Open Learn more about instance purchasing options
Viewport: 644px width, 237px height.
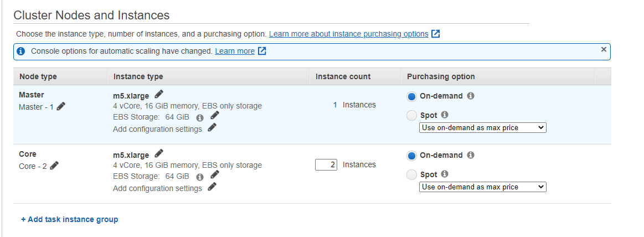click(x=349, y=34)
